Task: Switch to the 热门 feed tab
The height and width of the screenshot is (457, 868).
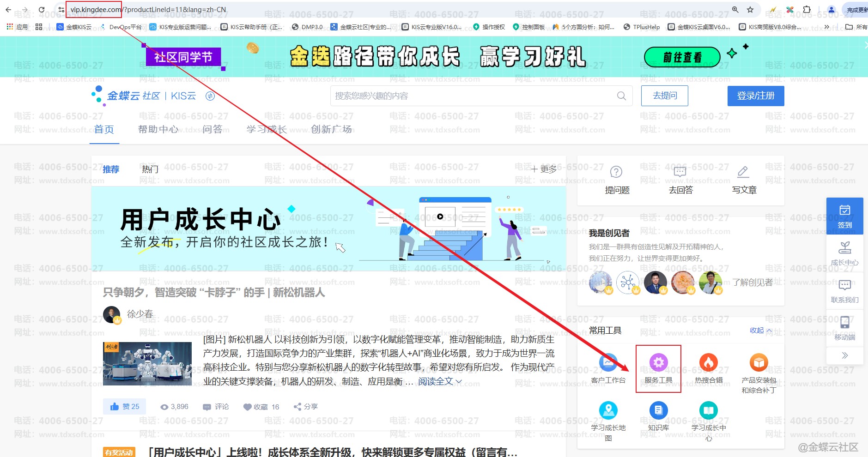Action: (x=150, y=169)
